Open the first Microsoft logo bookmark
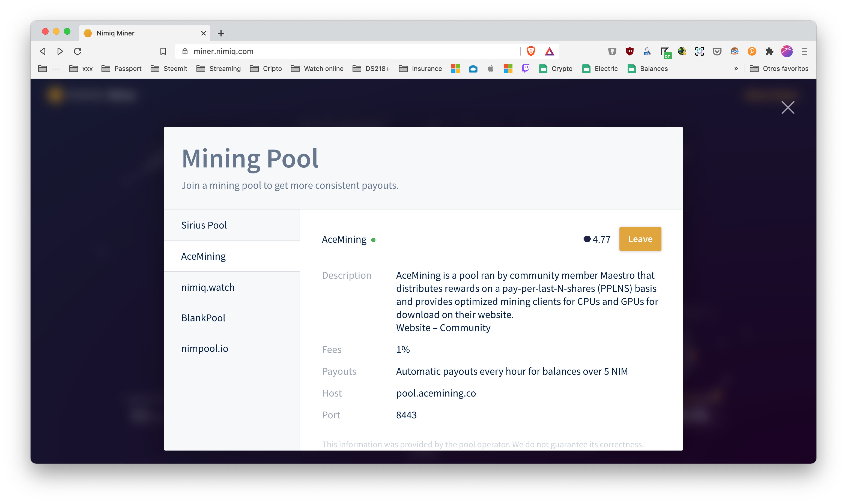The image size is (847, 504). (455, 69)
